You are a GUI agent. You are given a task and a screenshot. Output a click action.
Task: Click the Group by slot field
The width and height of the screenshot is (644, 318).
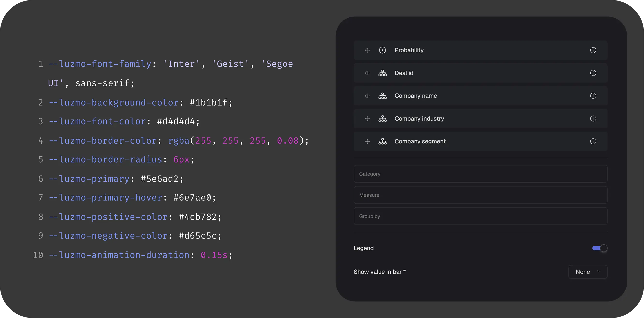480,216
